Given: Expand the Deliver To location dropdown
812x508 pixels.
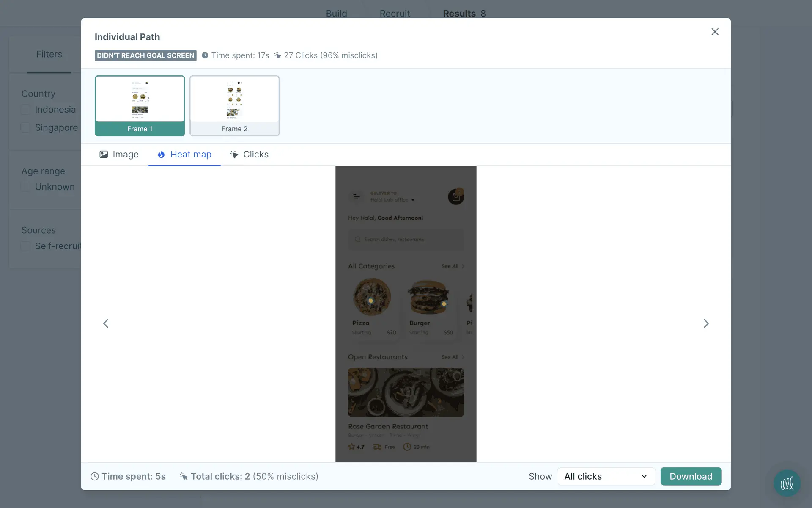Looking at the screenshot, I should pyautogui.click(x=413, y=200).
